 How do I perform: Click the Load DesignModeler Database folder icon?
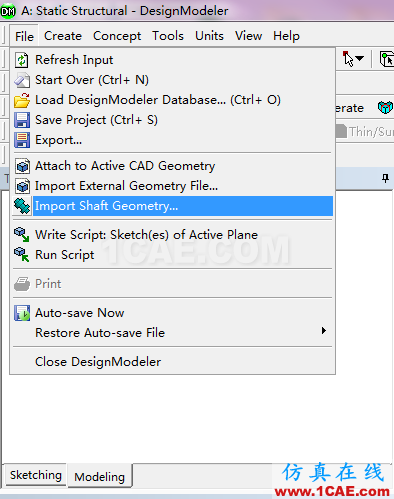(x=22, y=100)
